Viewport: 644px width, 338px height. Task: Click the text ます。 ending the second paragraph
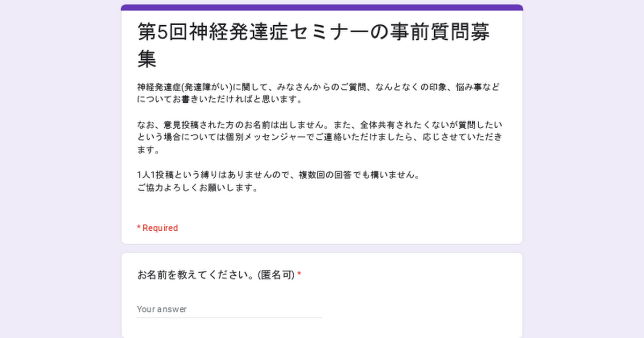(x=148, y=151)
